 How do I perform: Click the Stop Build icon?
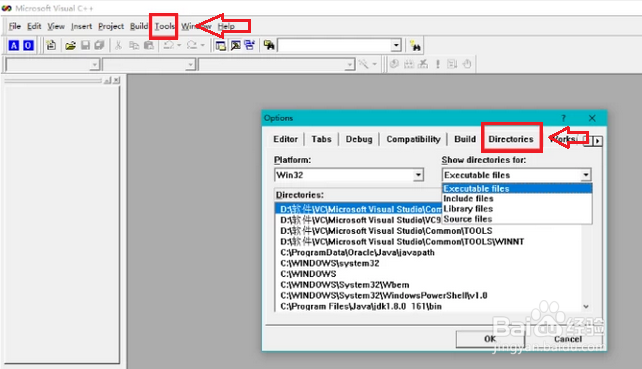tap(423, 64)
